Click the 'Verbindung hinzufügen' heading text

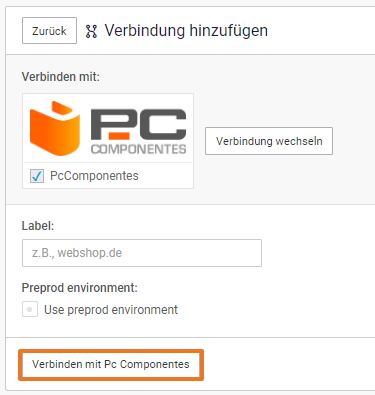[186, 31]
